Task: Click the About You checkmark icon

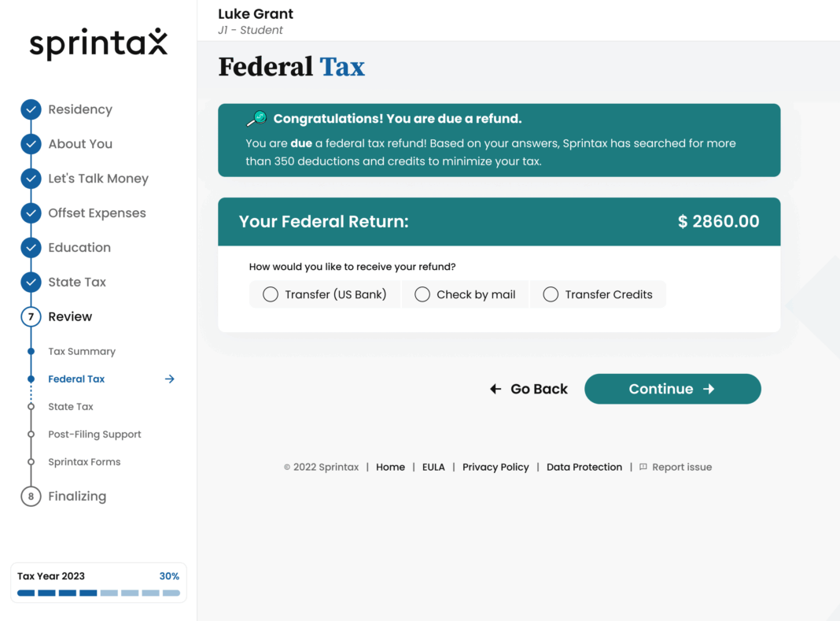Action: tap(31, 144)
